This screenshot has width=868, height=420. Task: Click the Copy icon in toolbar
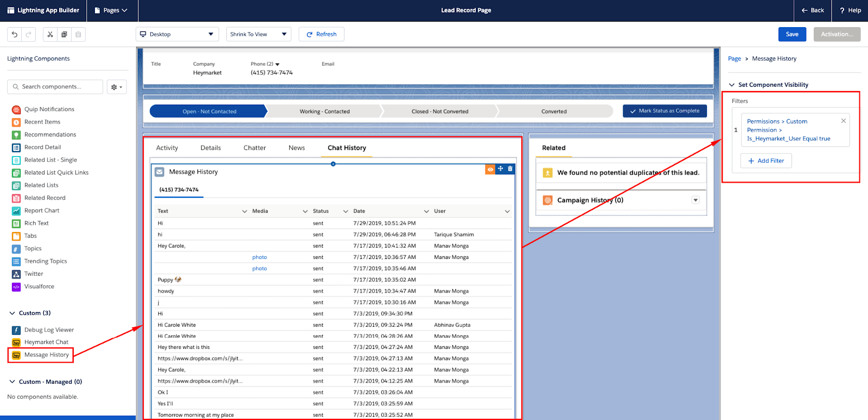[64, 34]
